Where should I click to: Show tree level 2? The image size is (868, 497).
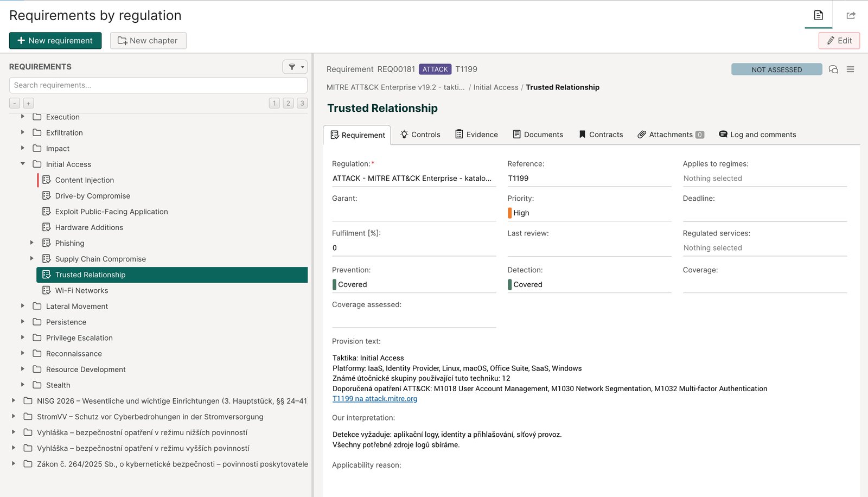coord(288,103)
